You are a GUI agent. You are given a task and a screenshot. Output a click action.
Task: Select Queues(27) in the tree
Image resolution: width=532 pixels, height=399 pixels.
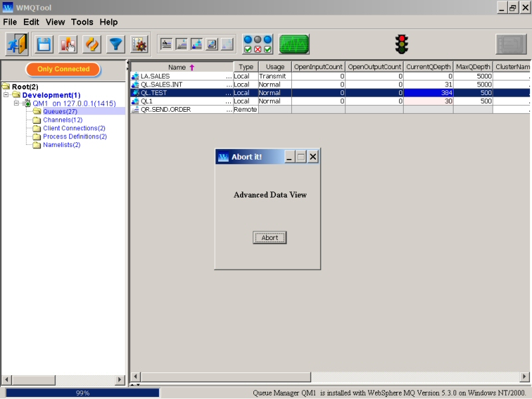click(x=60, y=112)
